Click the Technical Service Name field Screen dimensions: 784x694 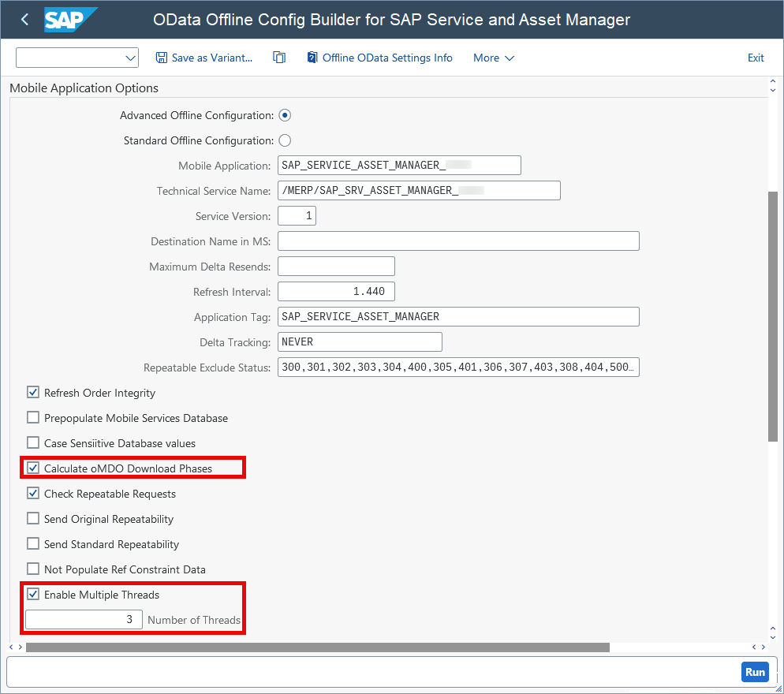coord(419,191)
